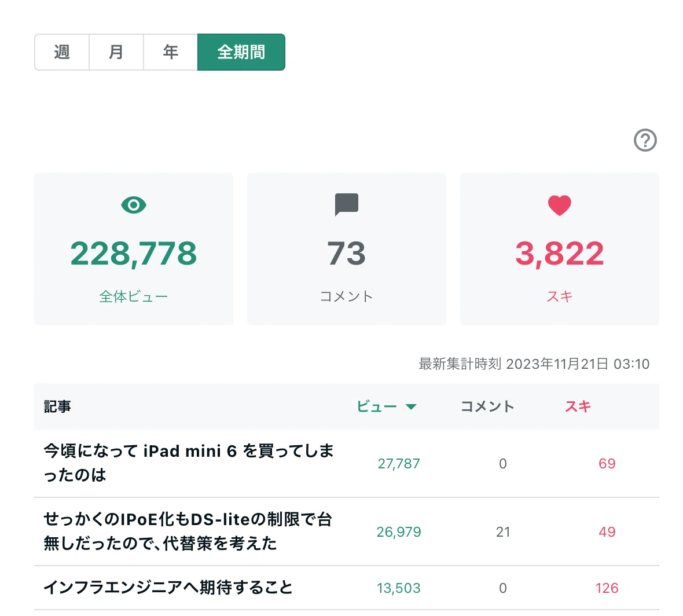The height and width of the screenshot is (616, 683).
Task: Switch to the 年 period tab
Action: click(x=170, y=52)
